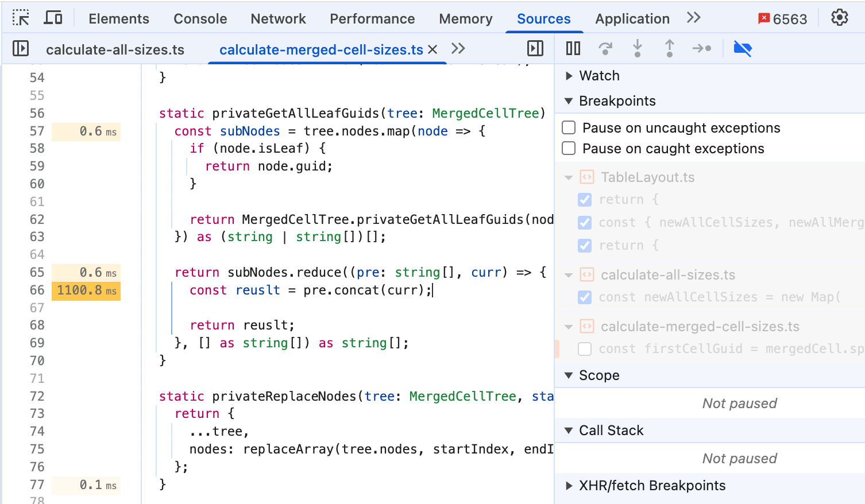
Task: Step over next function call
Action: 605,48
